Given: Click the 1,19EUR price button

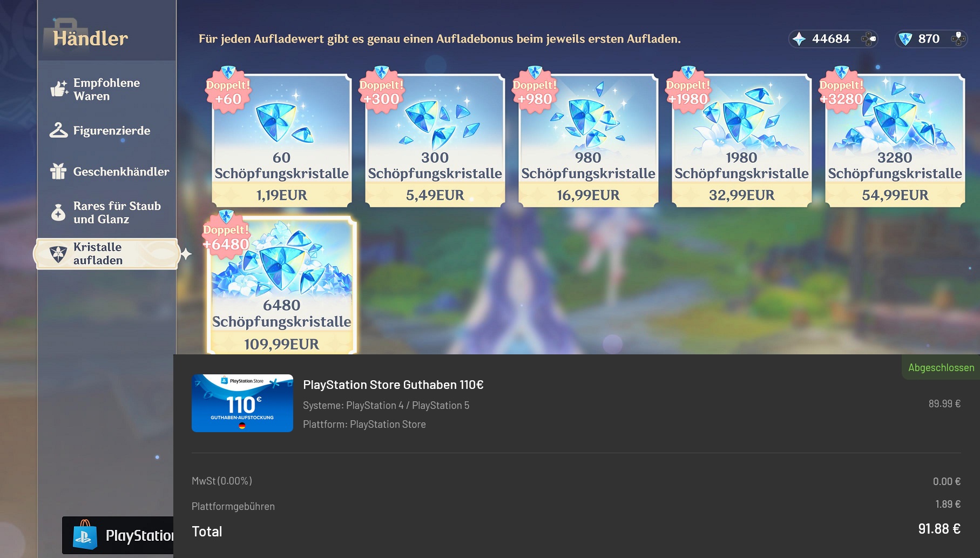Looking at the screenshot, I should [x=282, y=195].
